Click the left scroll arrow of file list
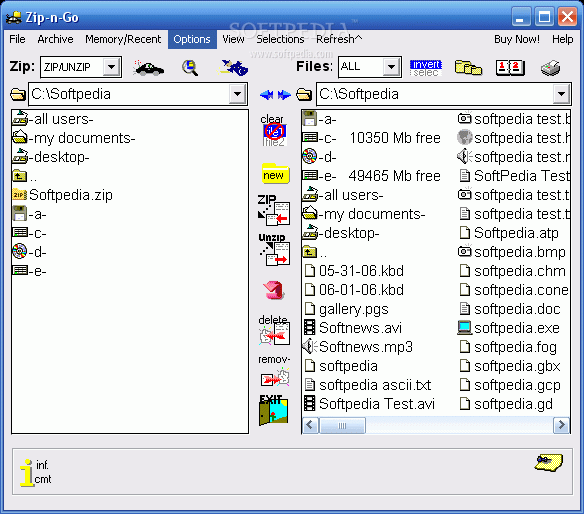The width and height of the screenshot is (584, 514). (310, 425)
